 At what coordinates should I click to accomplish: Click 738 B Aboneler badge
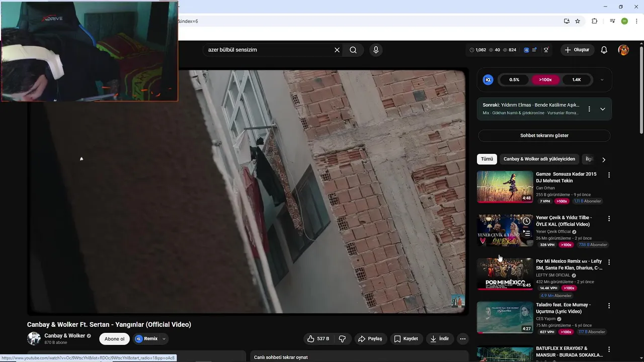(593, 245)
